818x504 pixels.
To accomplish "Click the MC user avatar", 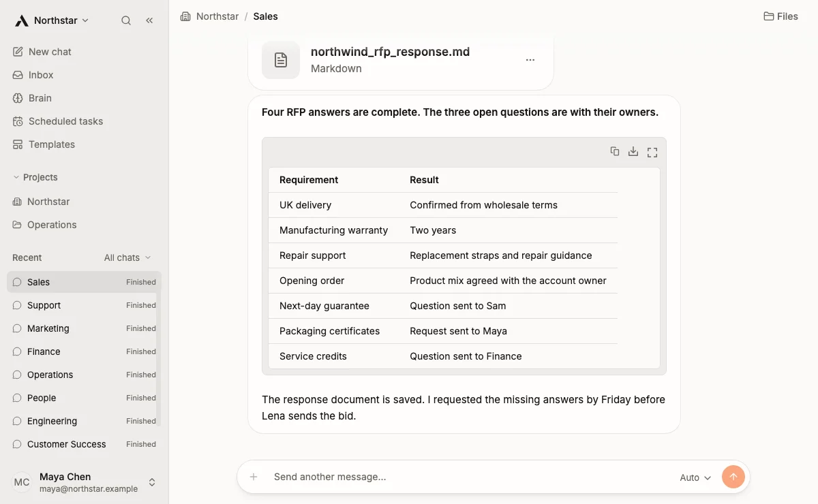I will coord(22,482).
